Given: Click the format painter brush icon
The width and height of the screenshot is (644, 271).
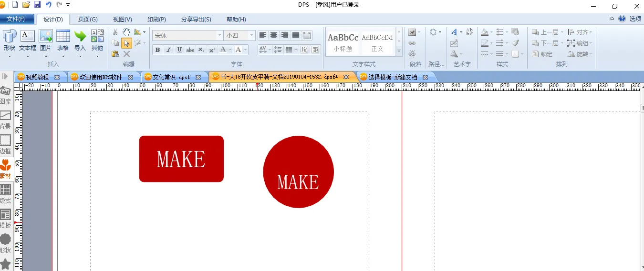Looking at the screenshot, I should pyautogui.click(x=515, y=43).
